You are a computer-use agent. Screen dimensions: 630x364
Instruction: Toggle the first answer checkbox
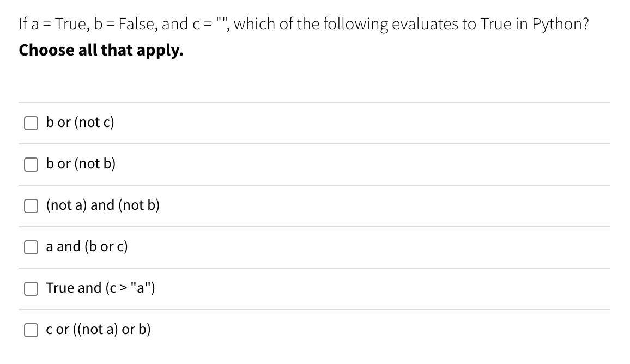31,123
